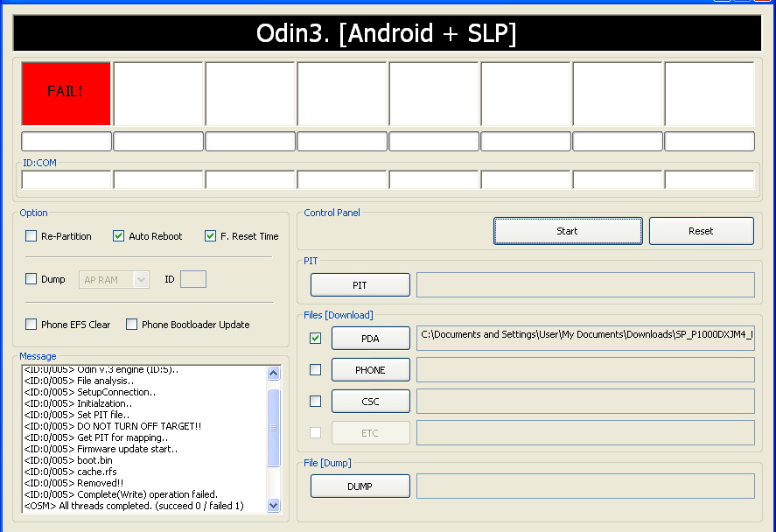Click the PIT file path field
Viewport: 776px width, 532px height.
click(x=585, y=285)
